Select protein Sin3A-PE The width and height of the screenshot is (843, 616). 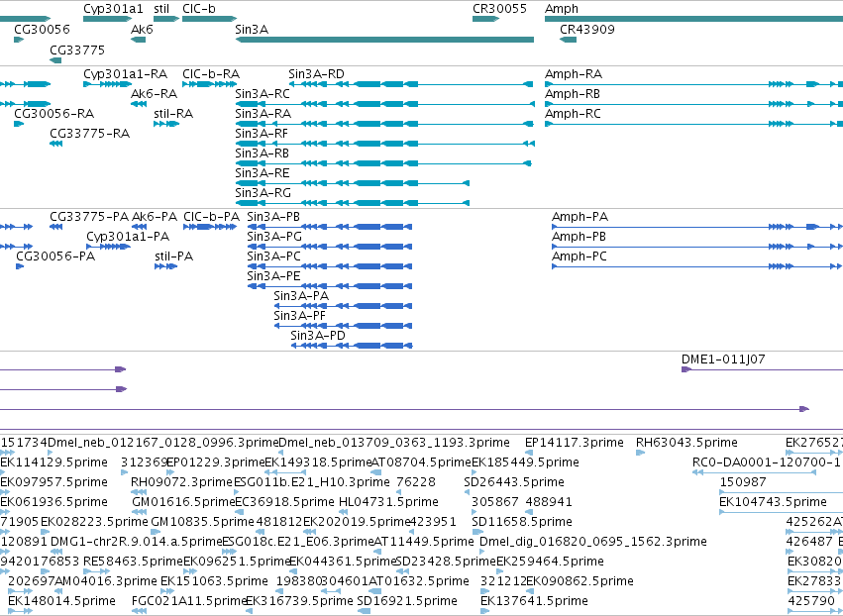330,286
